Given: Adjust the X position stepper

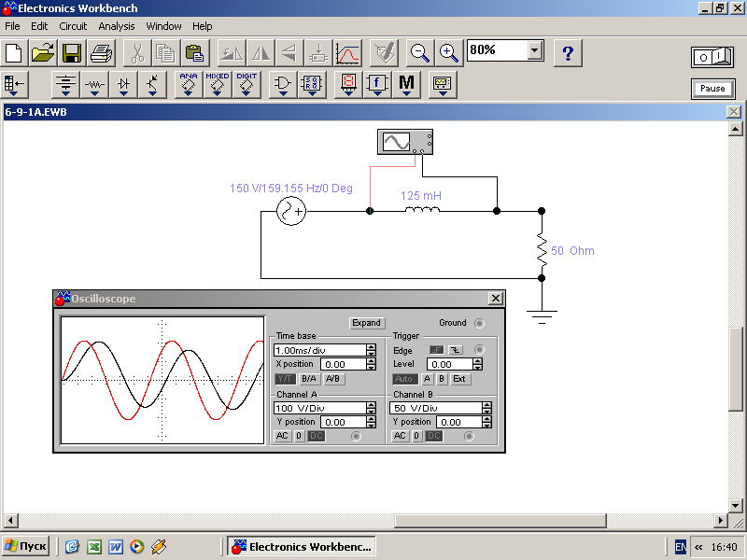Looking at the screenshot, I should tap(371, 364).
